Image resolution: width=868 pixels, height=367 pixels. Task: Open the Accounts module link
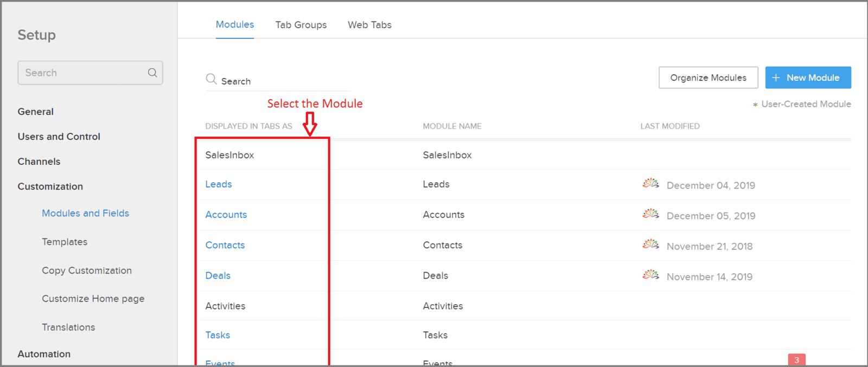point(226,215)
